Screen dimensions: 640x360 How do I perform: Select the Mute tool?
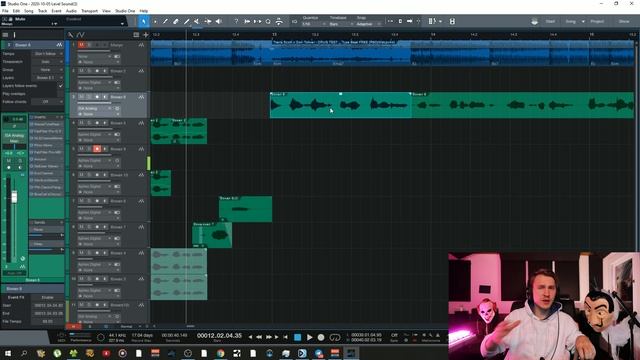(x=197, y=21)
